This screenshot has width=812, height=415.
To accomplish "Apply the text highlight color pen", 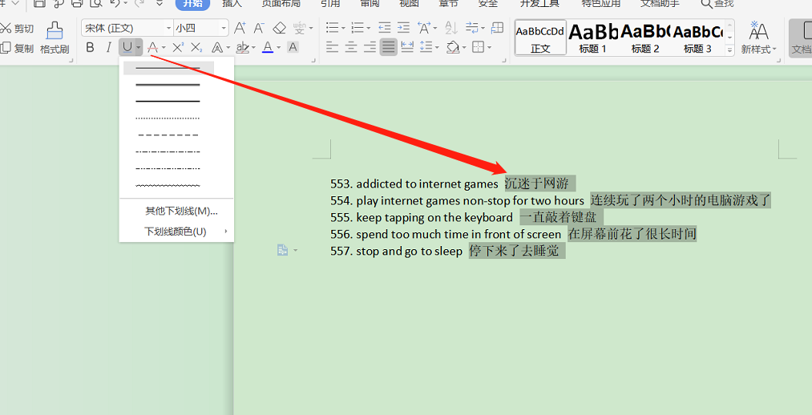I will click(x=242, y=48).
